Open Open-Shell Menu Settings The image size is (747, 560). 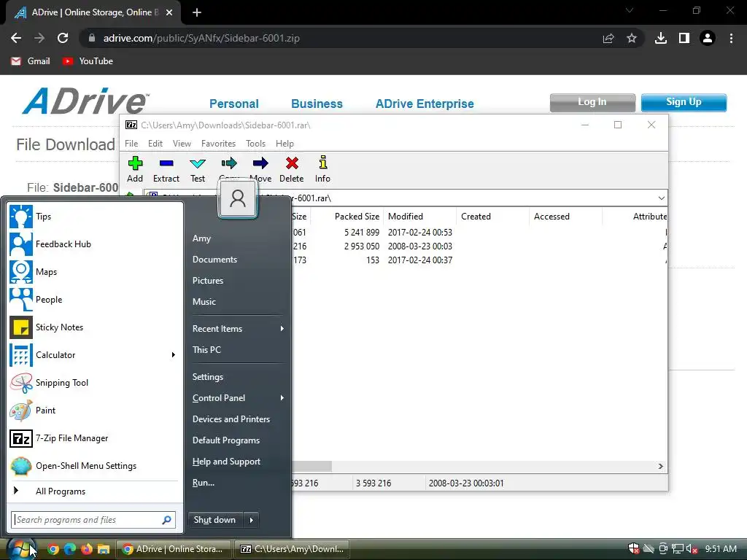(x=94, y=466)
